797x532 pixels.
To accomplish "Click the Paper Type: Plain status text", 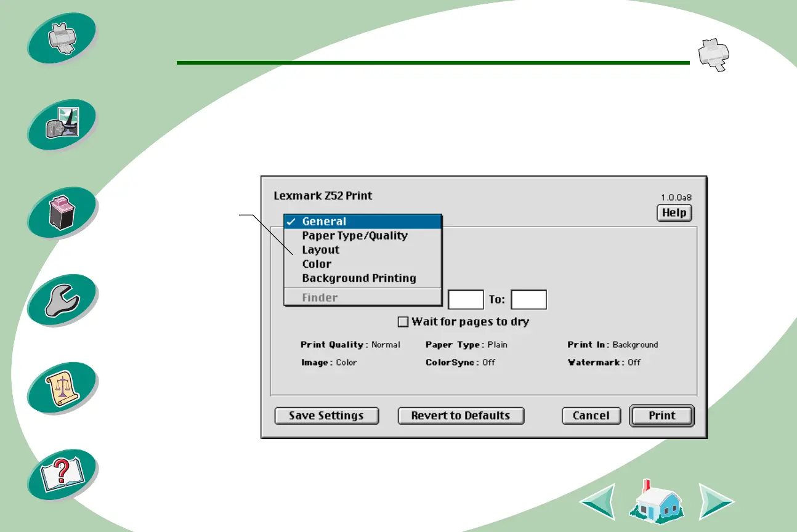I will click(466, 345).
